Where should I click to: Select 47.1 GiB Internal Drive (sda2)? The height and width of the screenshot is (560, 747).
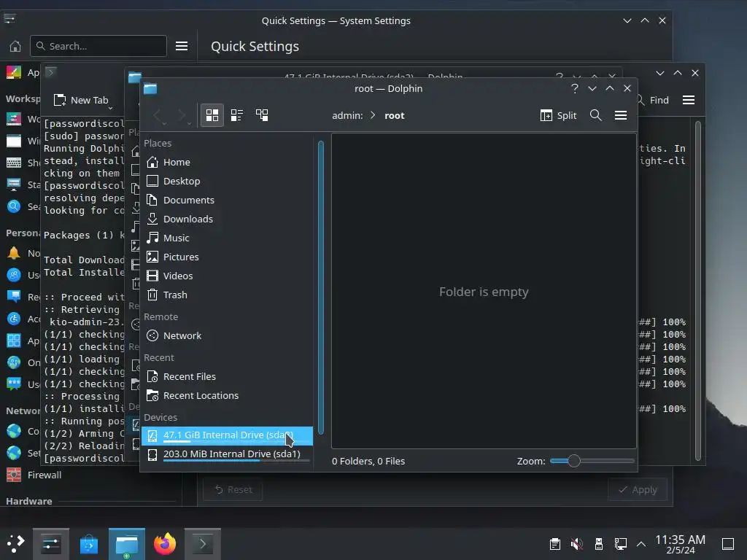[228, 435]
